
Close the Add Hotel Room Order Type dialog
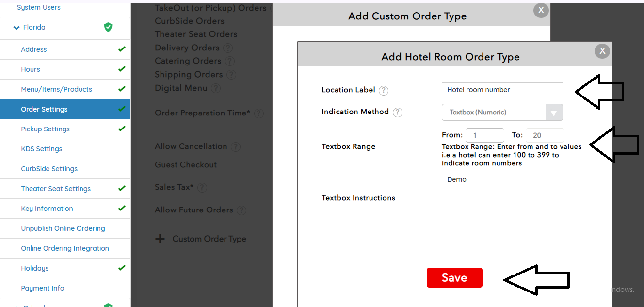click(x=602, y=51)
